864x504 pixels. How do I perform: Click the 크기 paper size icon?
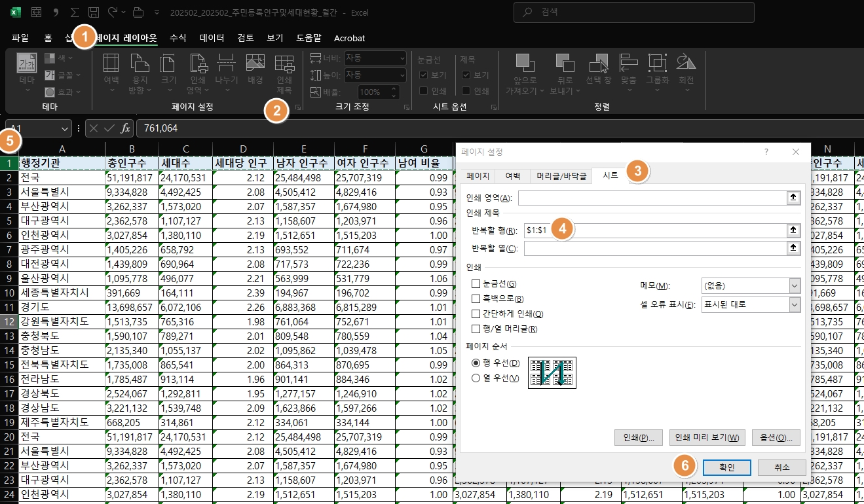point(168,63)
